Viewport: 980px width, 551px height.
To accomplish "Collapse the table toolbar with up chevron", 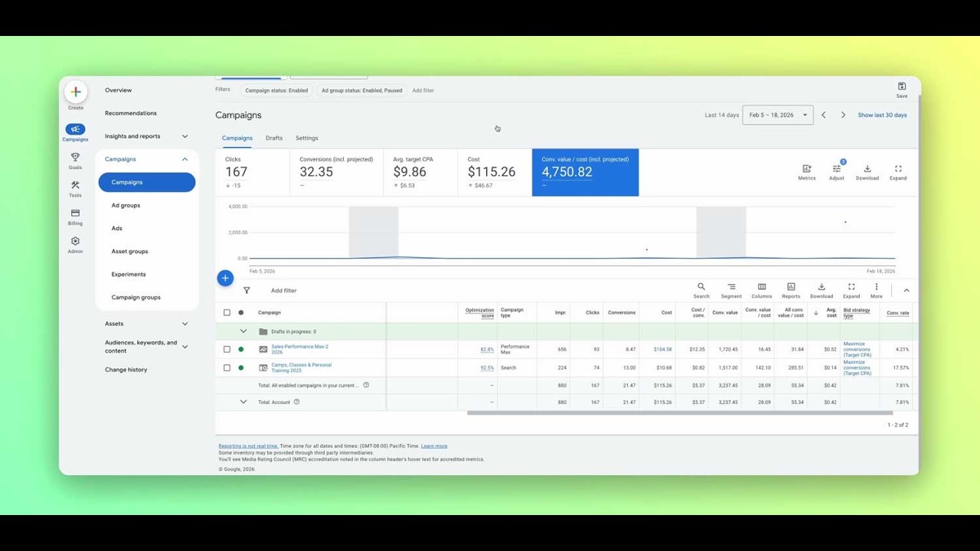I will pyautogui.click(x=906, y=291).
